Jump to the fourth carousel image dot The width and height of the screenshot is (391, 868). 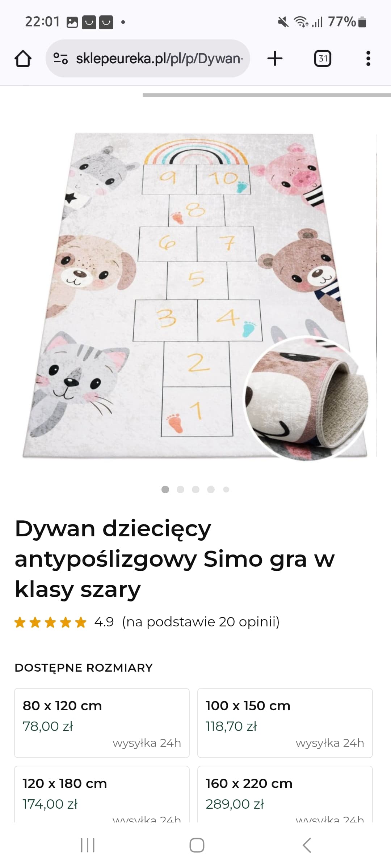tap(211, 489)
